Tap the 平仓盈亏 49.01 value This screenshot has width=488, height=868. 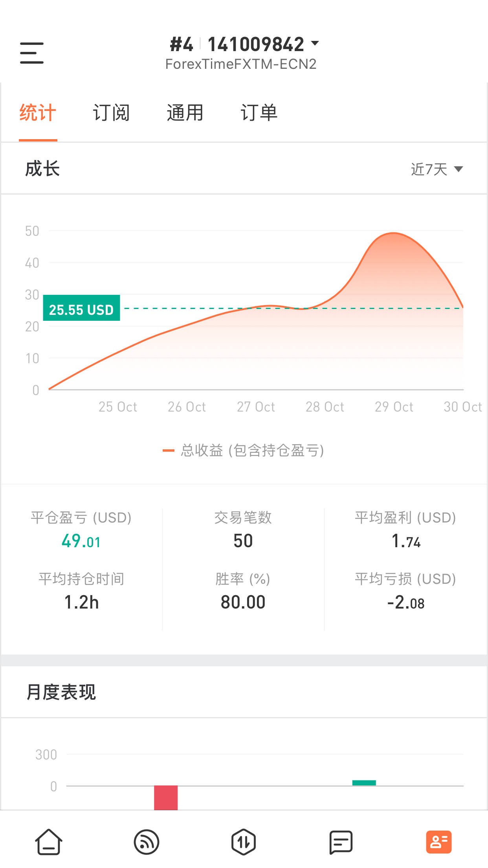click(x=81, y=541)
